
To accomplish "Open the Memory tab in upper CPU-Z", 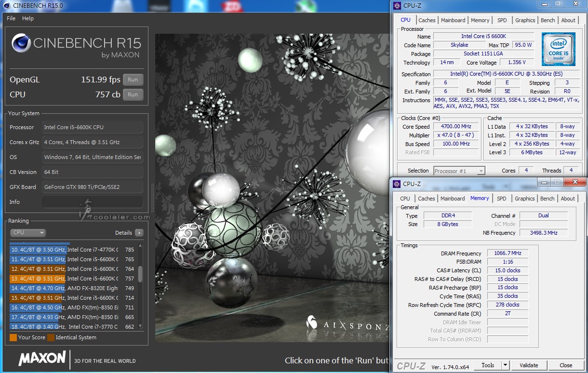I will tap(480, 20).
